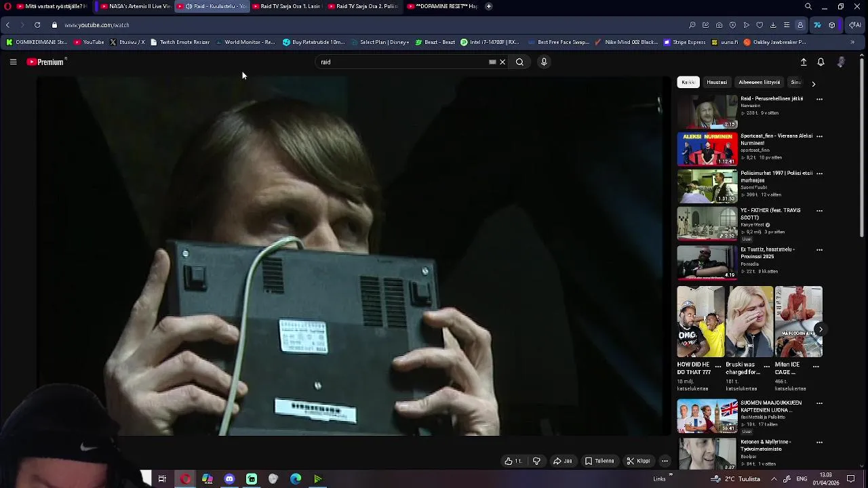The width and height of the screenshot is (868, 488).
Task: Open the YouTube hamburger guide menu
Action: (x=13, y=62)
